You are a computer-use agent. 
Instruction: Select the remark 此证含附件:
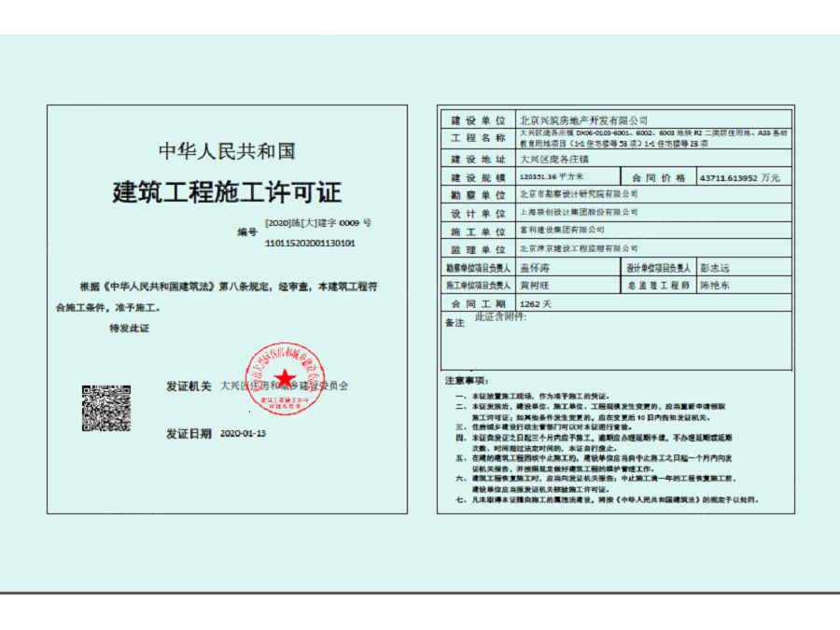click(500, 316)
